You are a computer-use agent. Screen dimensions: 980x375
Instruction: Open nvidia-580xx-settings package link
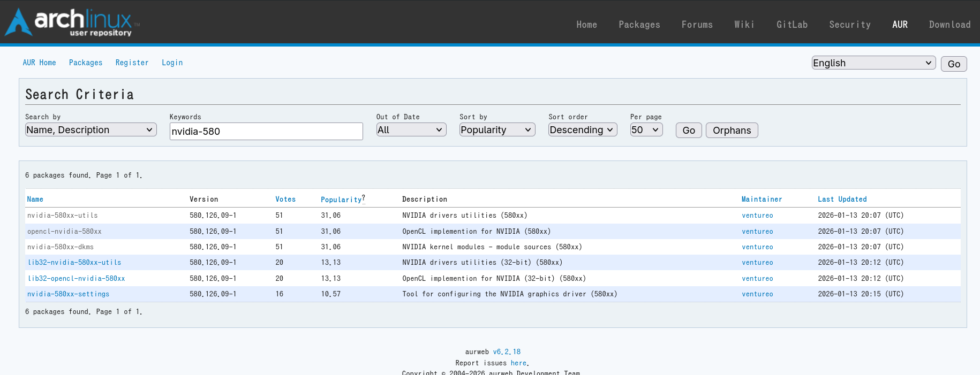tap(68, 294)
